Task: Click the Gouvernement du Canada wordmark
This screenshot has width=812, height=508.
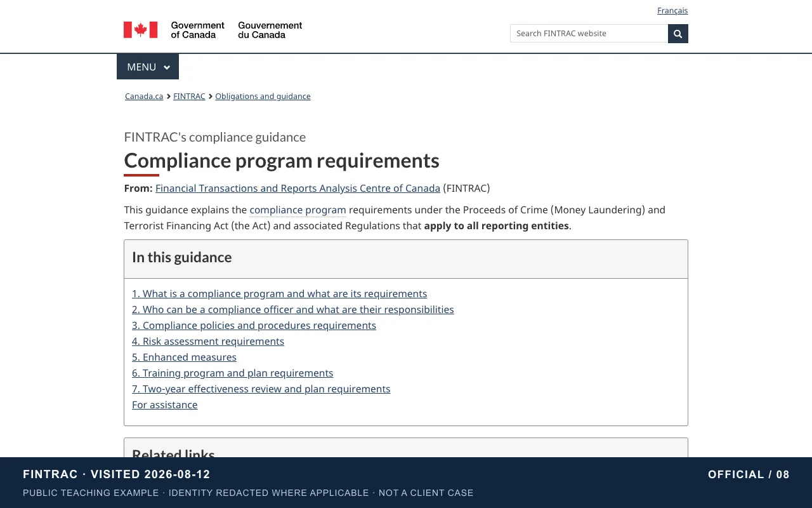Action: [x=270, y=30]
